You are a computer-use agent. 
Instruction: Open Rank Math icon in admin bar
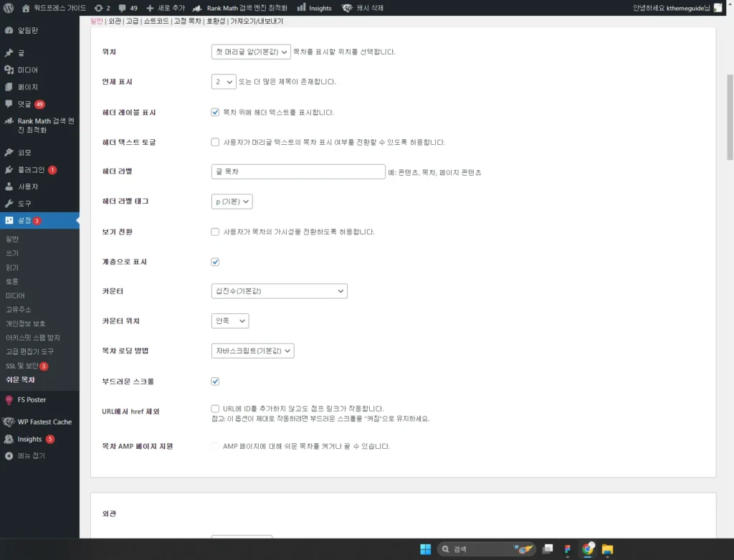click(197, 8)
